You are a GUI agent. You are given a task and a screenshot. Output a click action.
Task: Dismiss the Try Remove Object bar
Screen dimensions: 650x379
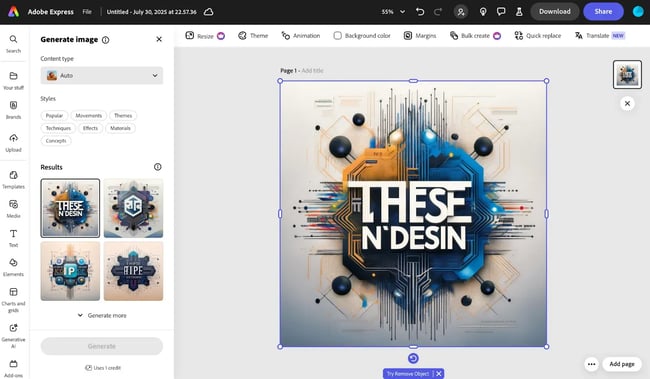tap(439, 374)
